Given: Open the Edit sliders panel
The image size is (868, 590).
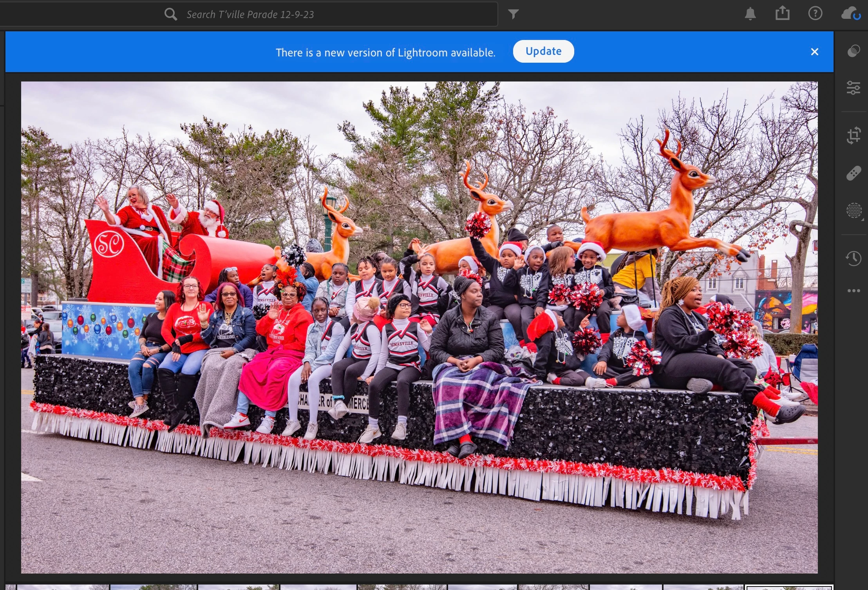Looking at the screenshot, I should (x=854, y=87).
